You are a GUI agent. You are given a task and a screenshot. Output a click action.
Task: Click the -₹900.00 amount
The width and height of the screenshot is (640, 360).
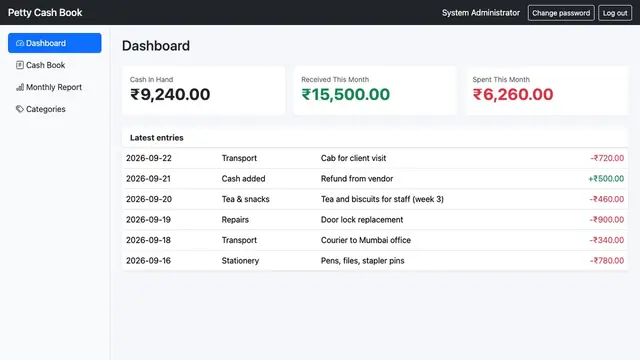tap(607, 220)
